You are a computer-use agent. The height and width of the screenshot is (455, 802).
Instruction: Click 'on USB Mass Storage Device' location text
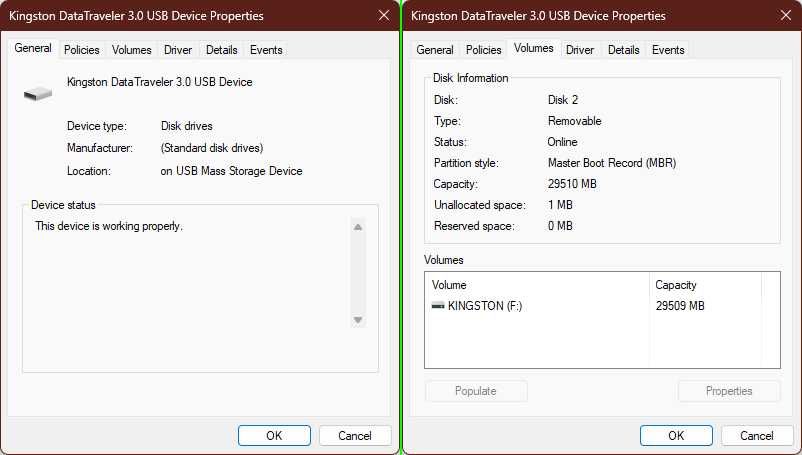coord(232,171)
